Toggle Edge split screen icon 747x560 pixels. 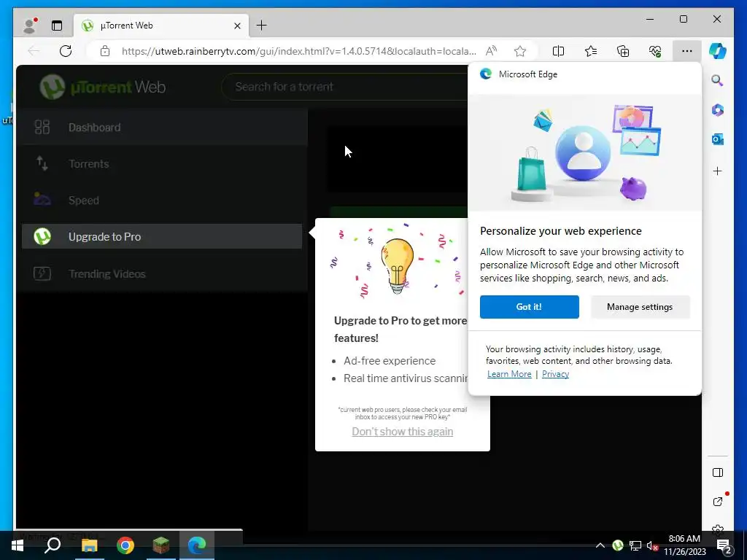pos(558,51)
